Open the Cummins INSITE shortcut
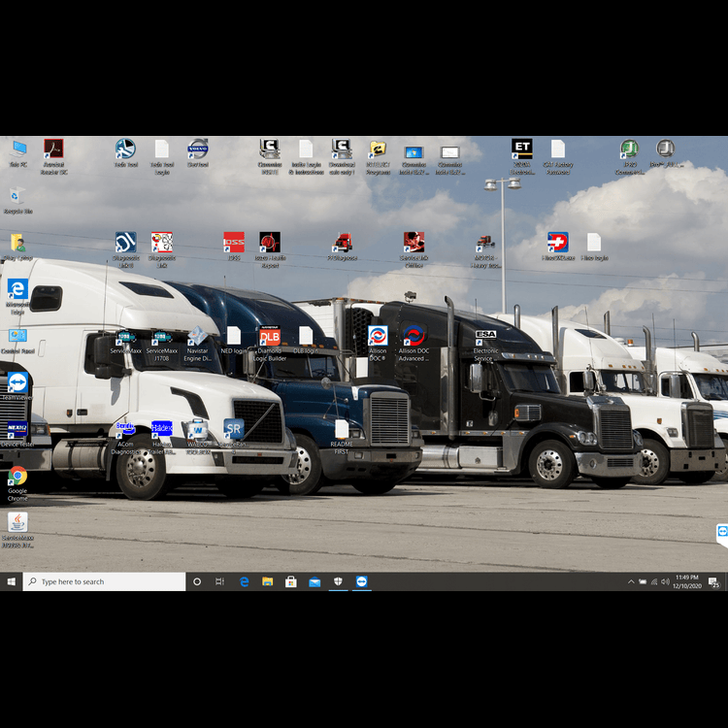 click(x=270, y=156)
